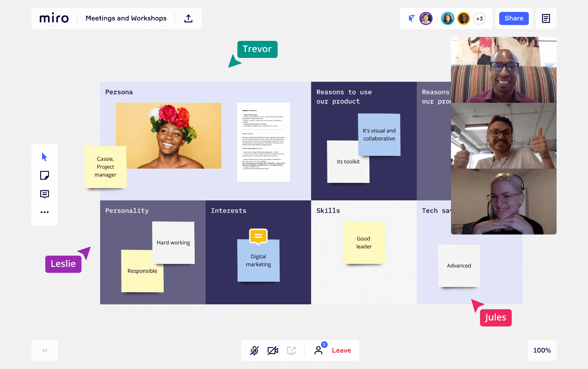Click the Trevor cursor label

tap(257, 49)
